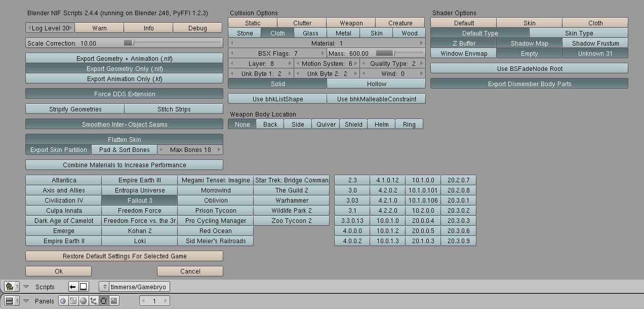Enable Stripify Geometries

(x=75, y=109)
